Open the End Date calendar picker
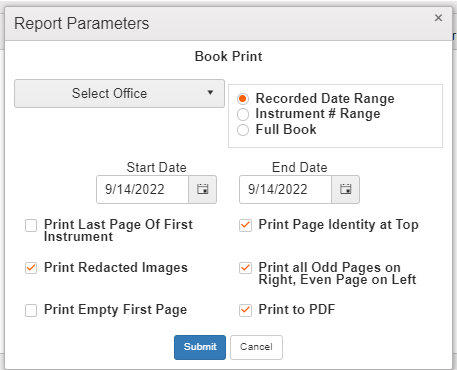 (x=346, y=189)
